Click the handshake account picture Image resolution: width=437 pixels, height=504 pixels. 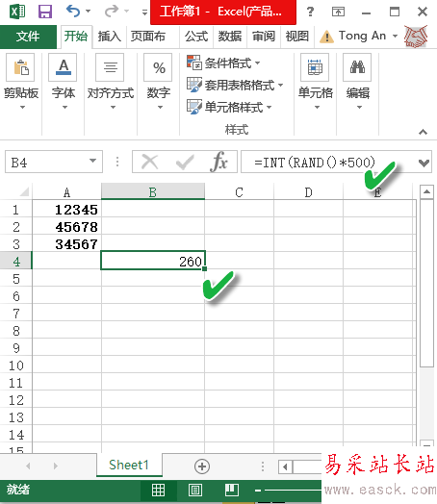point(416,37)
